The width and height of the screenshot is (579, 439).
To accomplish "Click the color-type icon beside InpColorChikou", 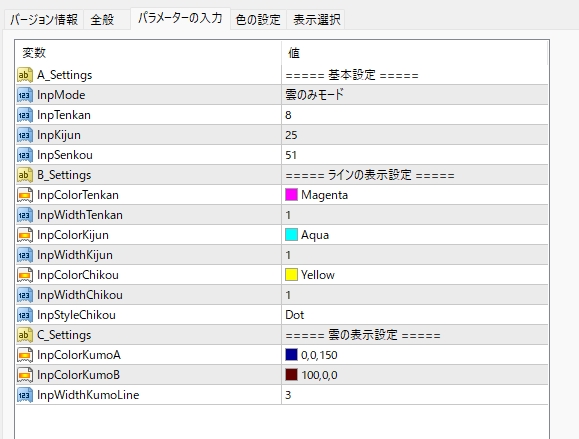I will click(x=25, y=275).
